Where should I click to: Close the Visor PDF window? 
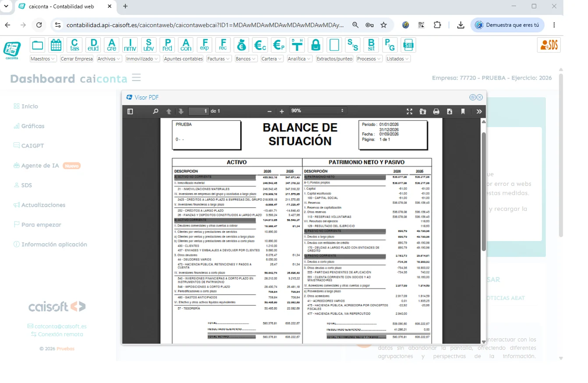(x=480, y=97)
